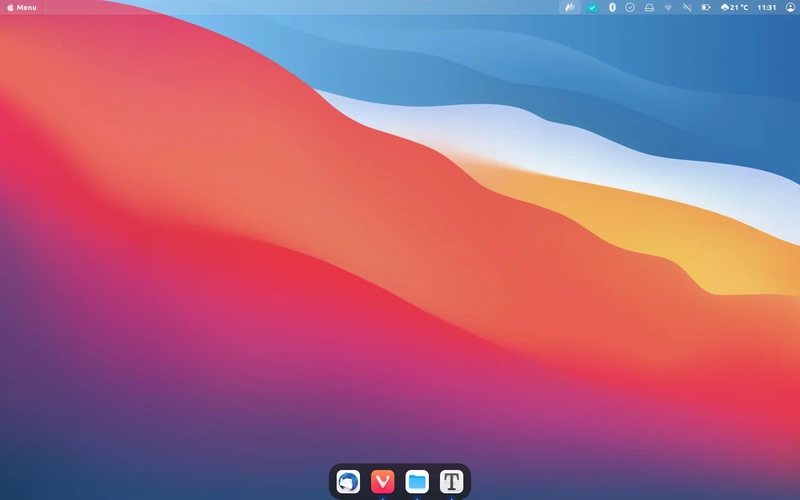The height and width of the screenshot is (500, 800).
Task: Open Vivaldi browser from the dock
Action: click(383, 481)
